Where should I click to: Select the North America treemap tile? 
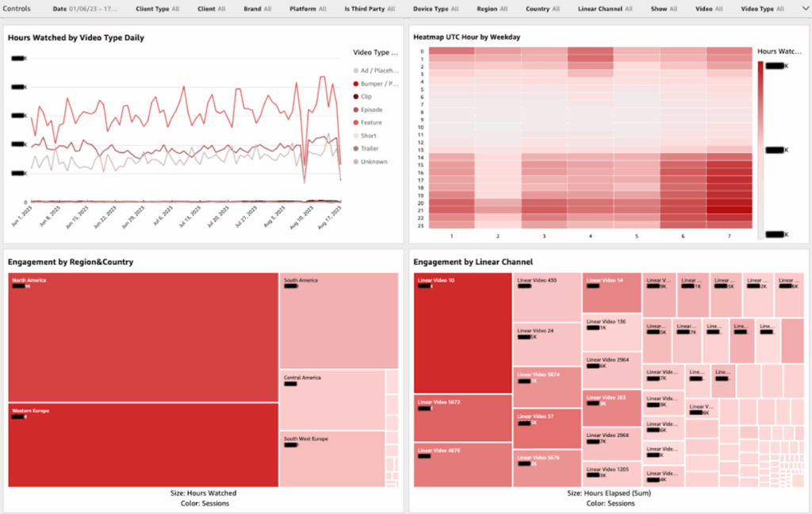point(143,337)
